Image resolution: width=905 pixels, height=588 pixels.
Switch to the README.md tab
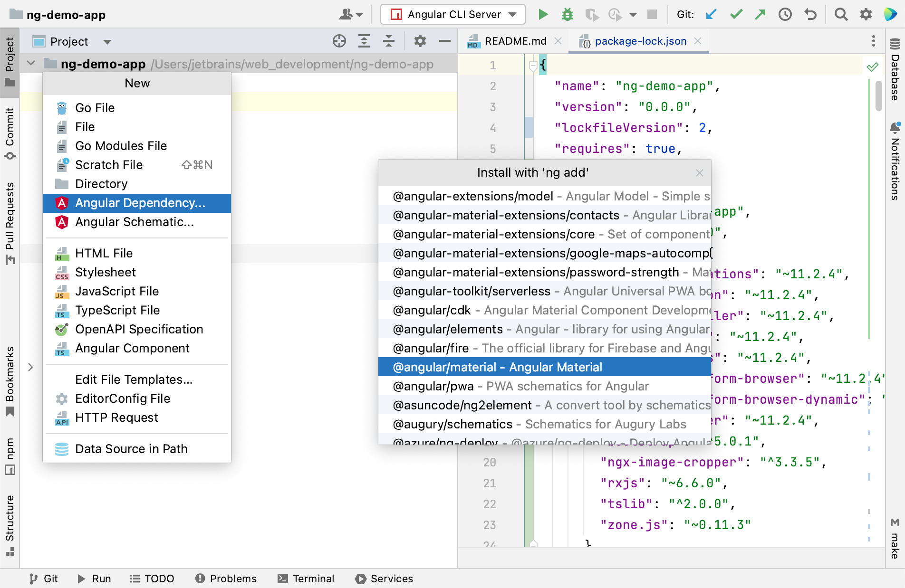tap(515, 41)
